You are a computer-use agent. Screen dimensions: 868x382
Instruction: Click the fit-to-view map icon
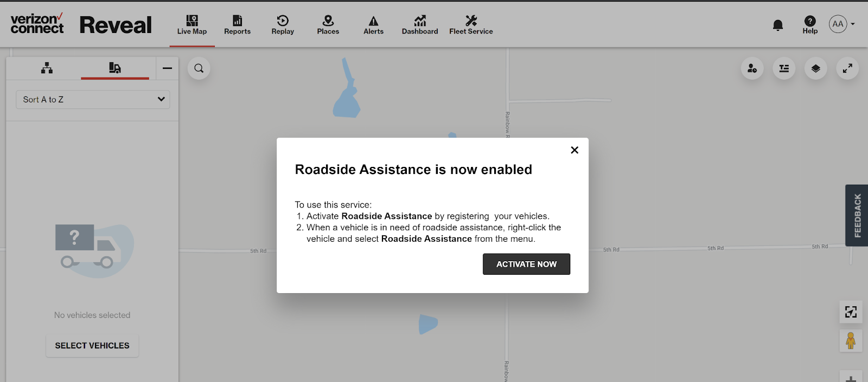[851, 312]
